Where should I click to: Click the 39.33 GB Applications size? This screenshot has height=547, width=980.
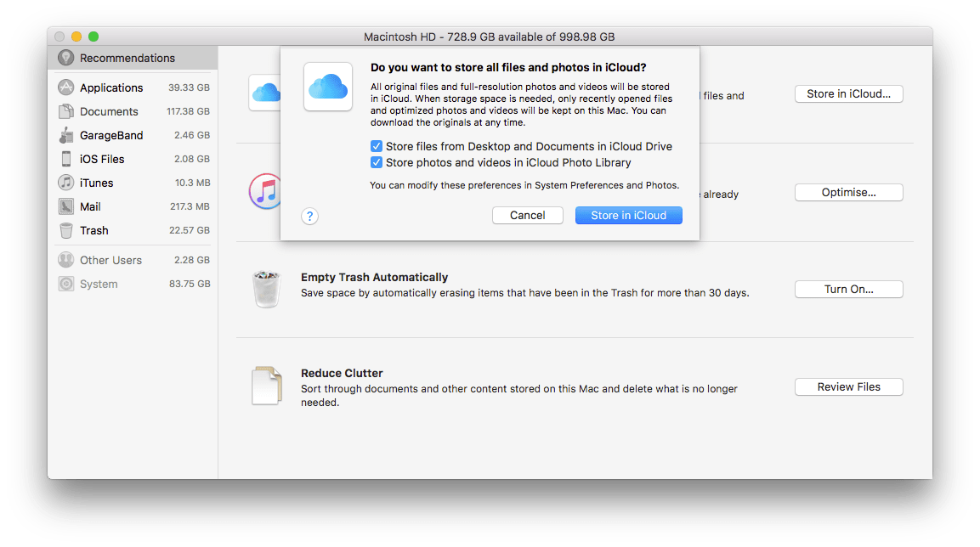click(189, 87)
